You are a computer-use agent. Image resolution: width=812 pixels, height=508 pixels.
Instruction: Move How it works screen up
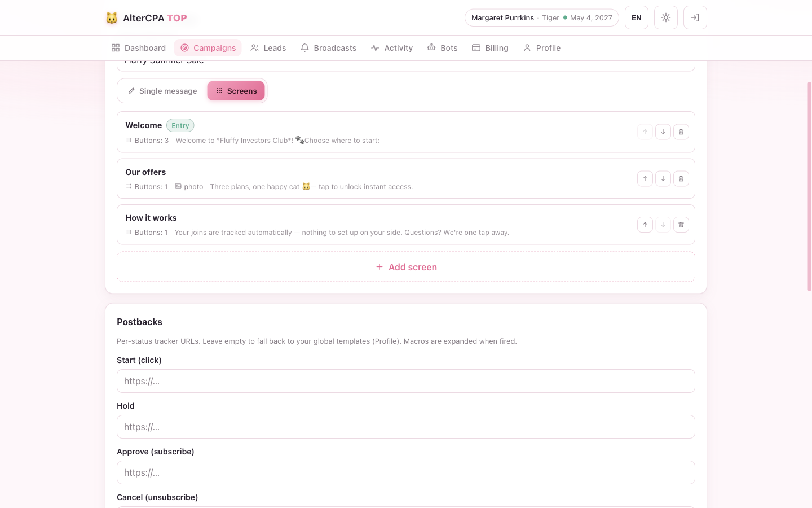[x=645, y=225]
